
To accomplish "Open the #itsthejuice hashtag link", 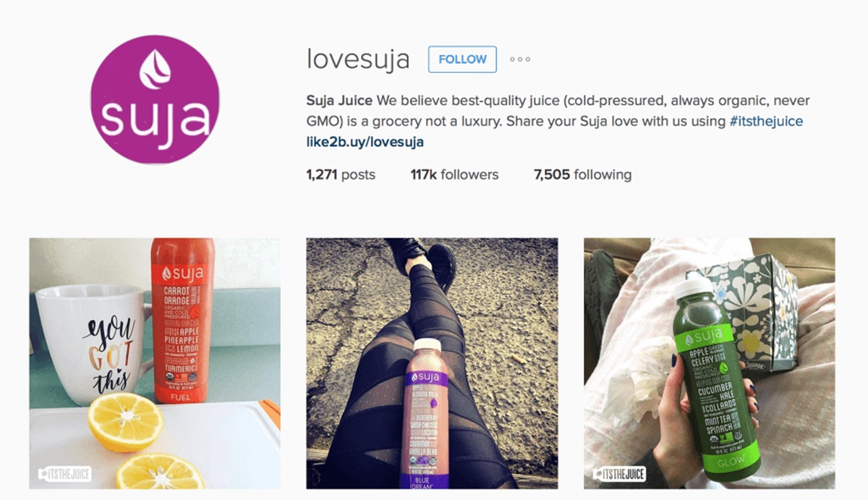I will click(766, 122).
